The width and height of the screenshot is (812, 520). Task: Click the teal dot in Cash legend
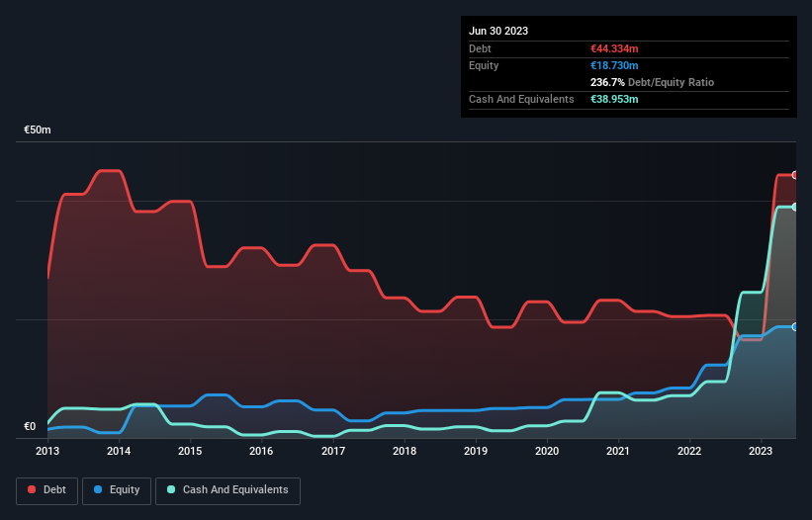pos(171,489)
